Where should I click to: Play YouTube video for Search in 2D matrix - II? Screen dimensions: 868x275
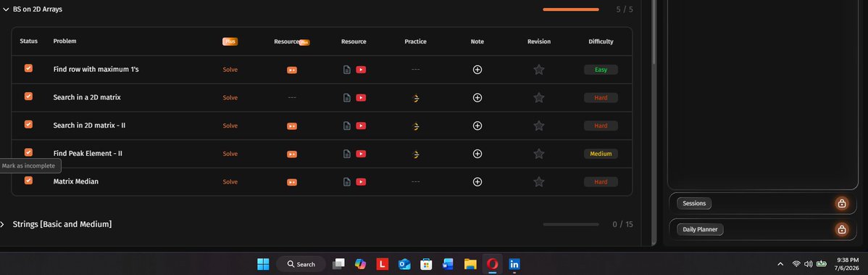coord(361,126)
